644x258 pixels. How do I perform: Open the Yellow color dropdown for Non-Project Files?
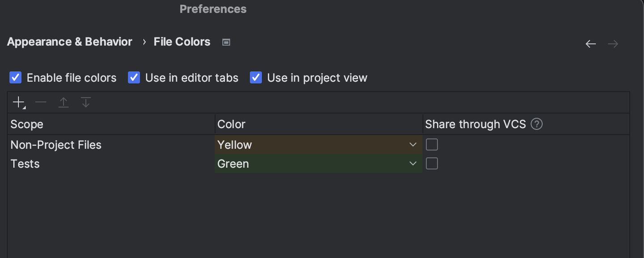(412, 144)
